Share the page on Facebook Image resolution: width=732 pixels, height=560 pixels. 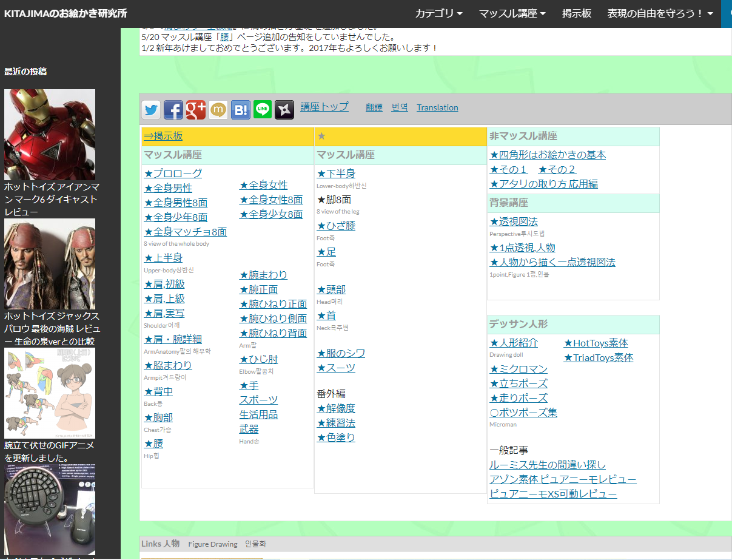tap(173, 109)
